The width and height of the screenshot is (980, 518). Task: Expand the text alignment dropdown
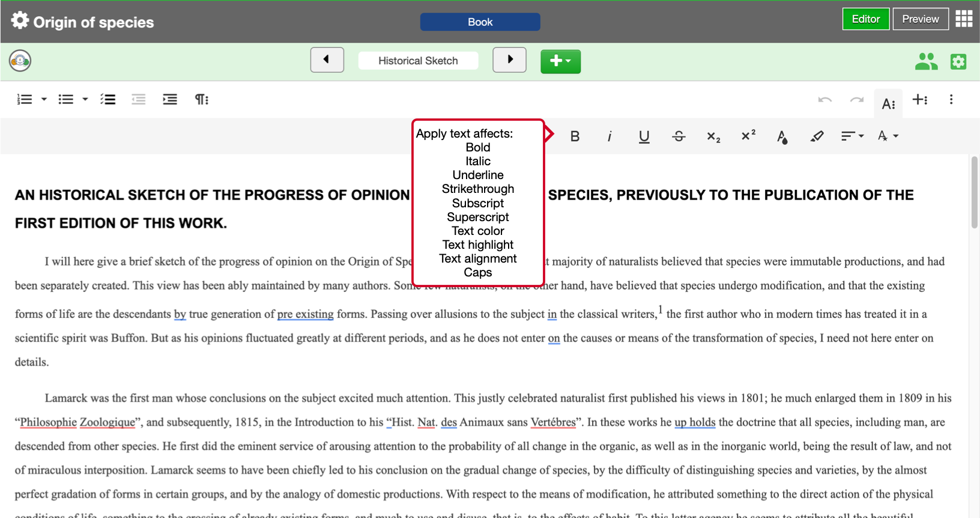[x=852, y=136]
